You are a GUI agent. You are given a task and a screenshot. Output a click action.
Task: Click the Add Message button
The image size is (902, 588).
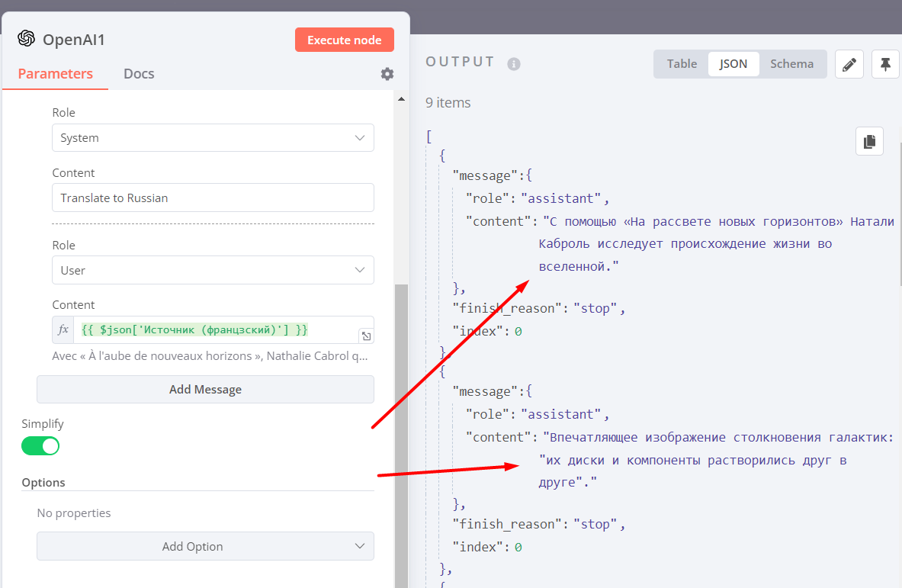pyautogui.click(x=205, y=389)
